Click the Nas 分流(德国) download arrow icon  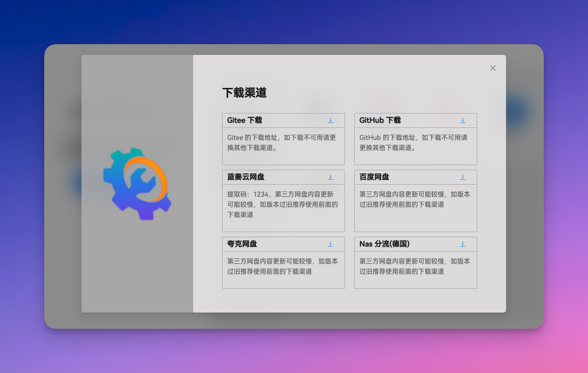coord(462,244)
